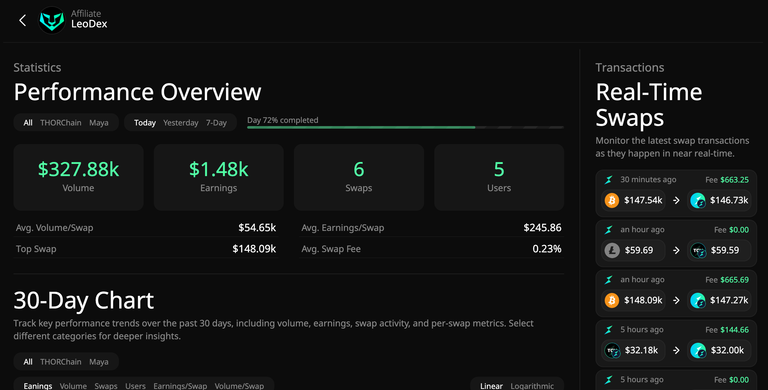Click Bitcoin icon next to $147.54k
Image resolution: width=768 pixels, height=390 pixels.
(612, 200)
